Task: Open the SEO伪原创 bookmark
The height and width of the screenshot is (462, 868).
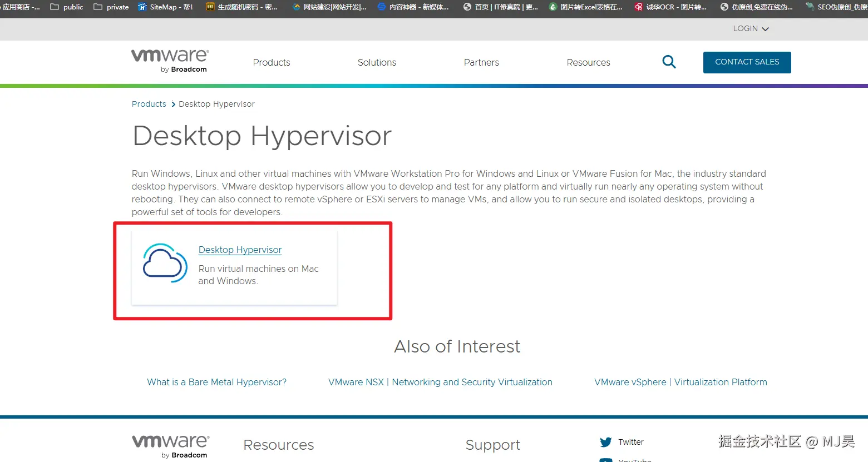Action: click(836, 7)
